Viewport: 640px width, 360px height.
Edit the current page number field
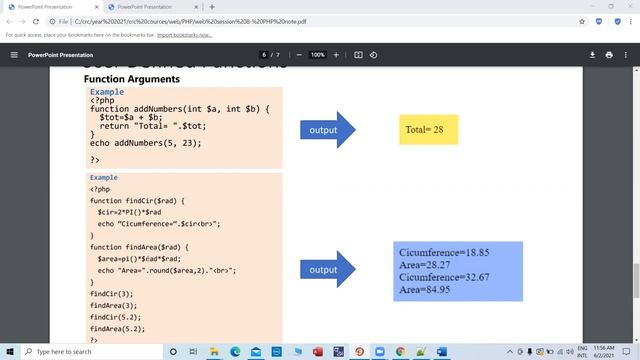pos(264,55)
